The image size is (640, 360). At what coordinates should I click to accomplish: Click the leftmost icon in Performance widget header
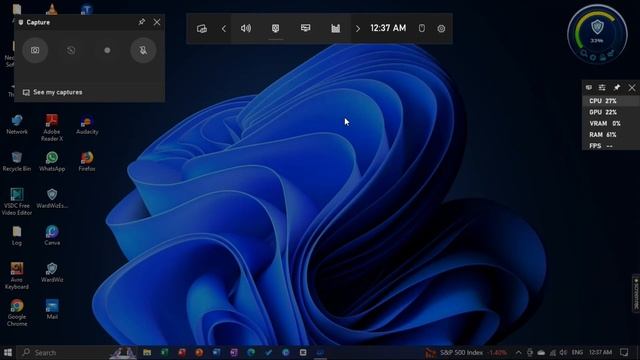[589, 87]
